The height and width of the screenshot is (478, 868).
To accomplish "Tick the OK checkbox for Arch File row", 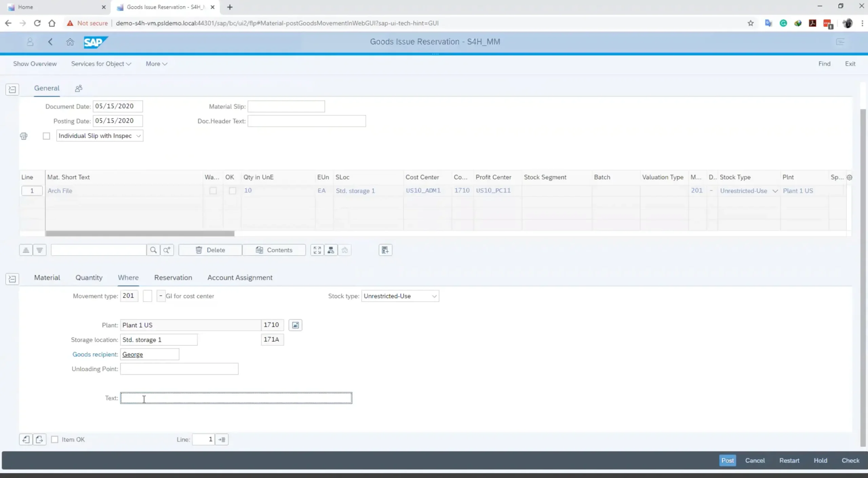I will [x=232, y=191].
